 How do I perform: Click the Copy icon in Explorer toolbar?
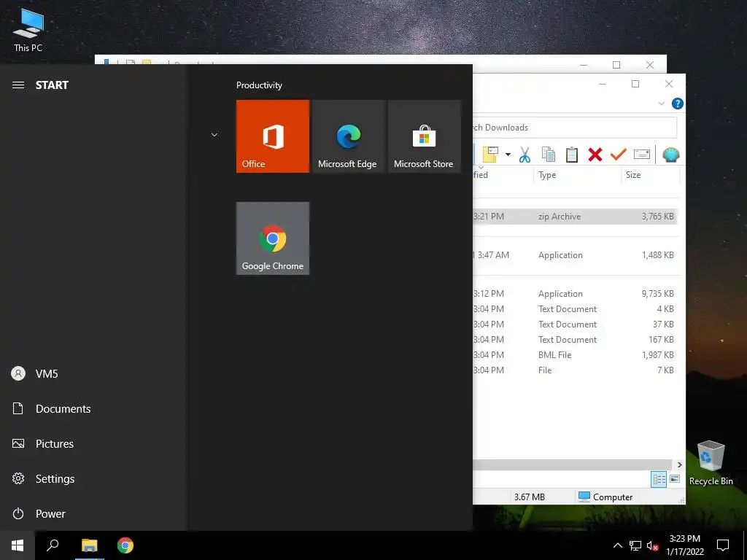point(549,155)
